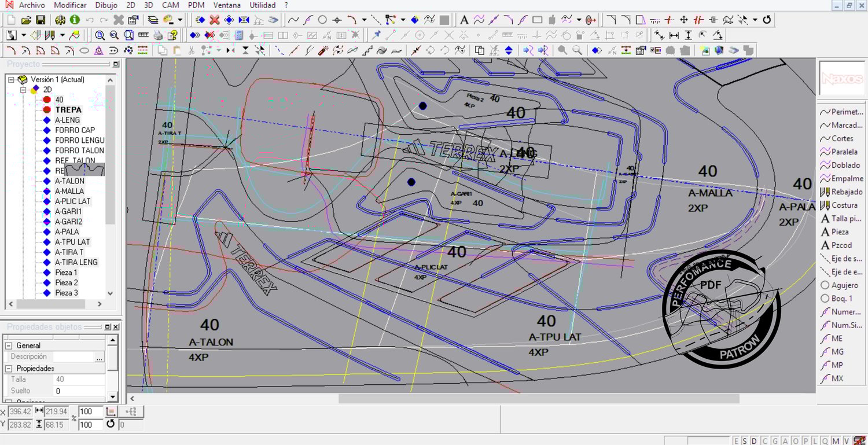Click the red X delete icon
The height and width of the screenshot is (445, 868).
tap(215, 20)
